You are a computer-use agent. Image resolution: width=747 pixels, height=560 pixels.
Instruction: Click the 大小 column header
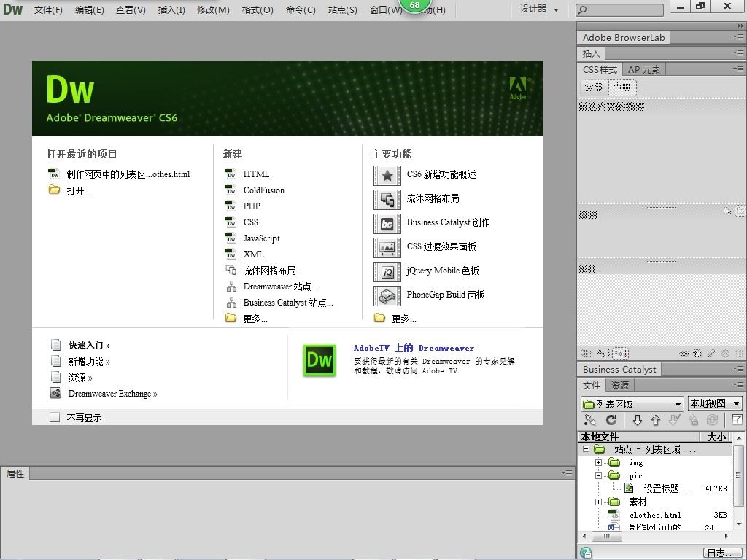(x=716, y=437)
